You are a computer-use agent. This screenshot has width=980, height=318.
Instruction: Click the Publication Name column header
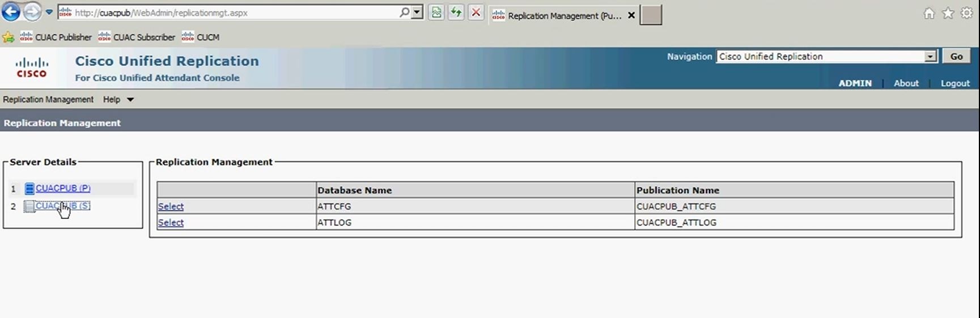click(x=795, y=190)
